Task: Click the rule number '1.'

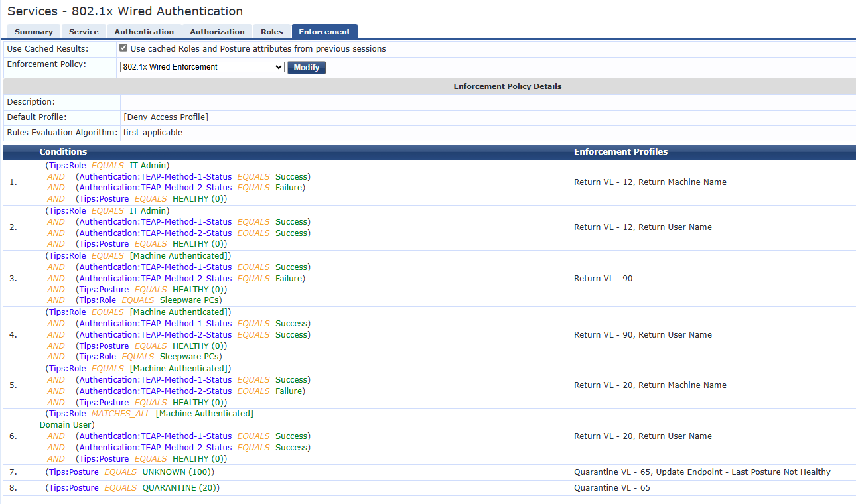Action: click(13, 182)
